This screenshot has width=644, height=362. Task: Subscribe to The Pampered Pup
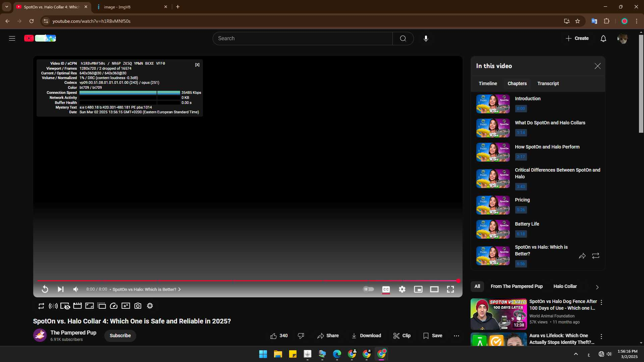point(120,336)
